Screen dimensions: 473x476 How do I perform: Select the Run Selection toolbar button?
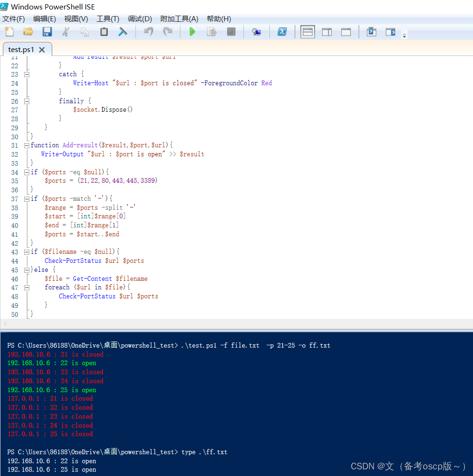coord(212,32)
